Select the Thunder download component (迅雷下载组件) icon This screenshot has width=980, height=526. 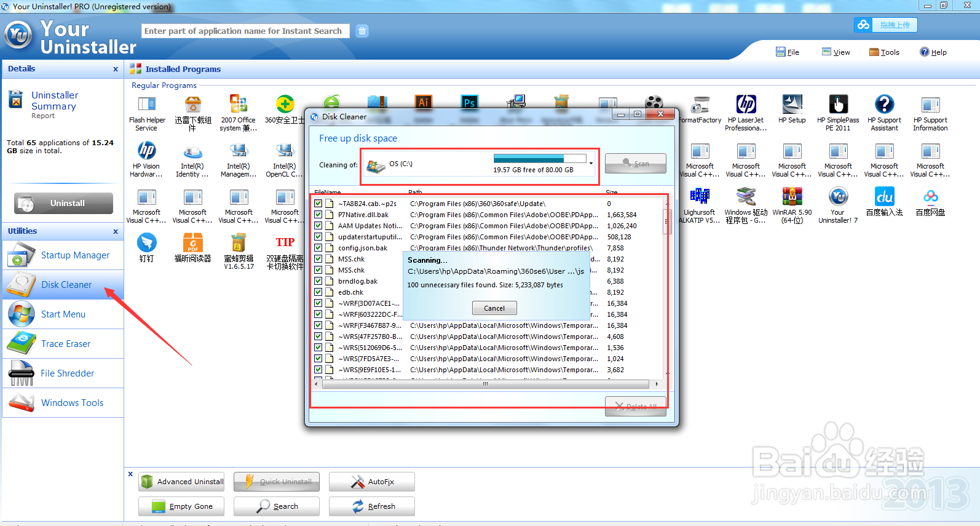click(192, 113)
